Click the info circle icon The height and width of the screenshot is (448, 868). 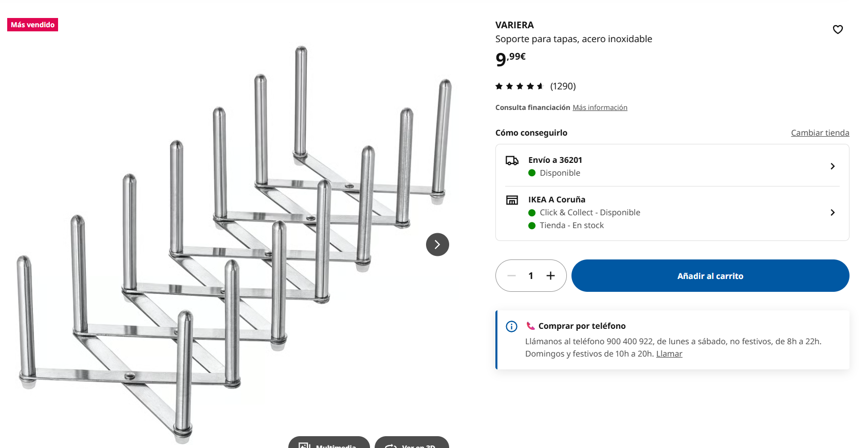511,326
